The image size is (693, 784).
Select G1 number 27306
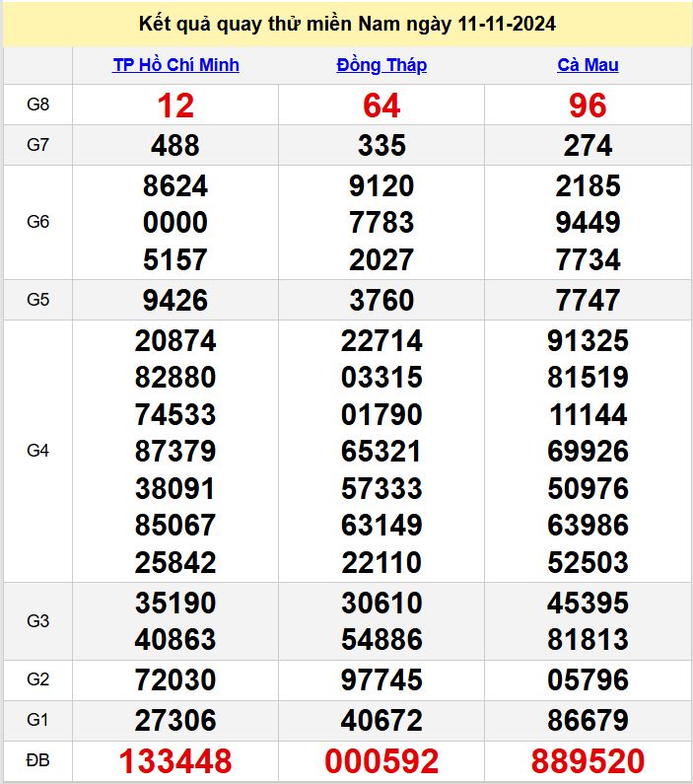tap(175, 721)
